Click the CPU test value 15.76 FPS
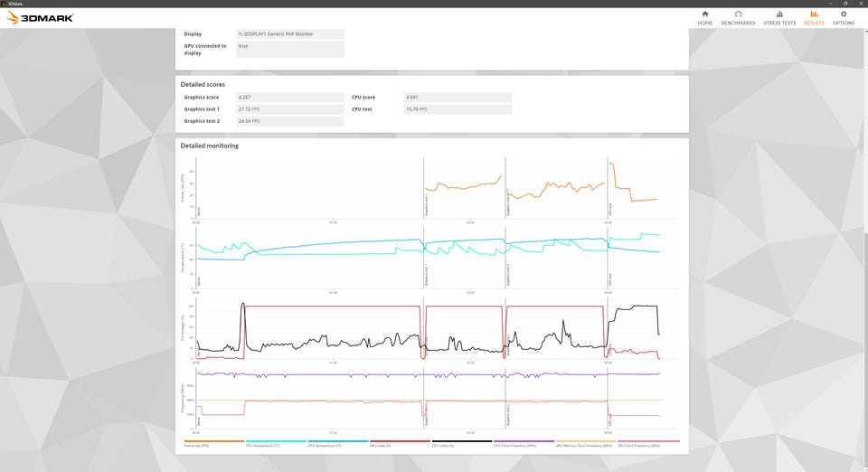 458,109
